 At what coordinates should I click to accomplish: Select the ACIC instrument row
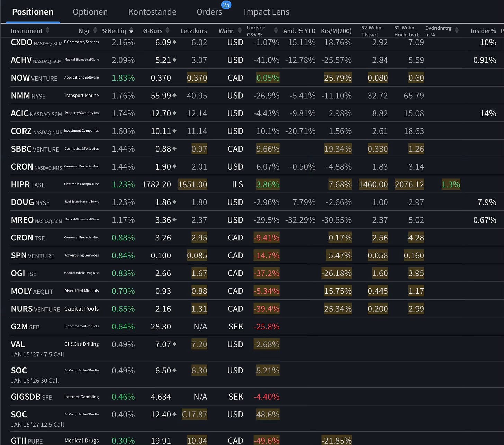pos(36,113)
